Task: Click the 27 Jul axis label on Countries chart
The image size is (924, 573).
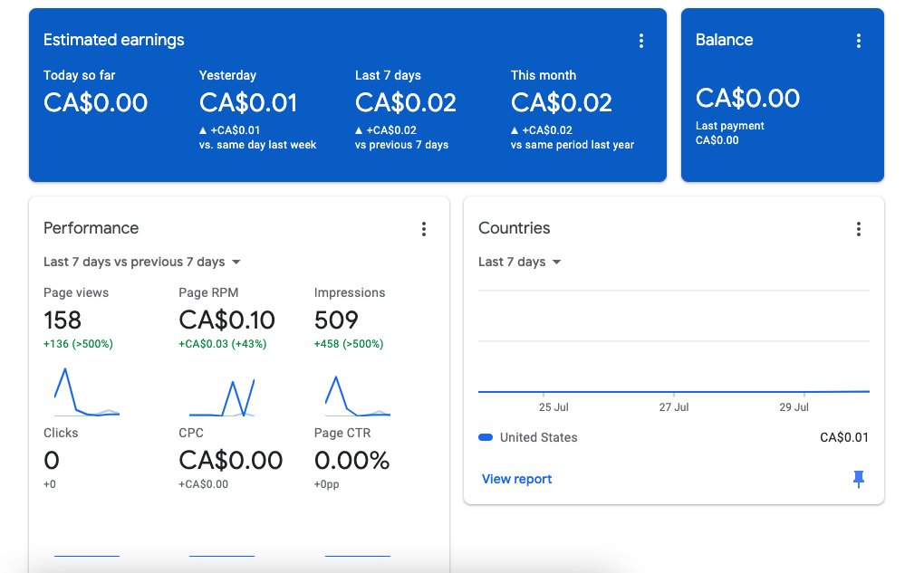Action: point(674,407)
